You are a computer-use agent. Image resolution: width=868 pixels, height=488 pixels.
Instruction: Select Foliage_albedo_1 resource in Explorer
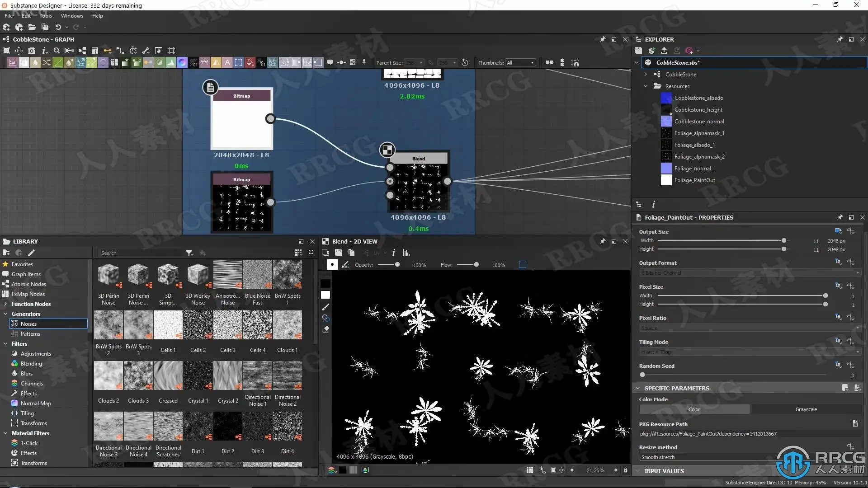[x=694, y=145]
